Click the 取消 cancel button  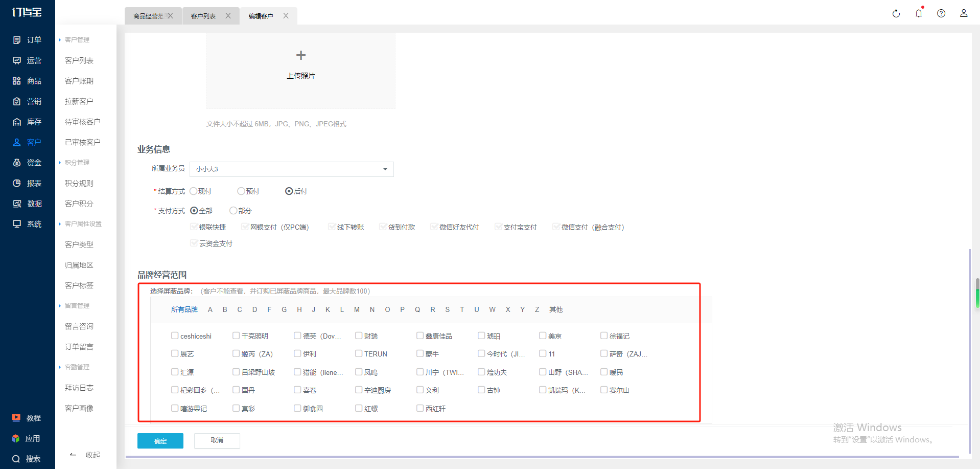pyautogui.click(x=217, y=440)
